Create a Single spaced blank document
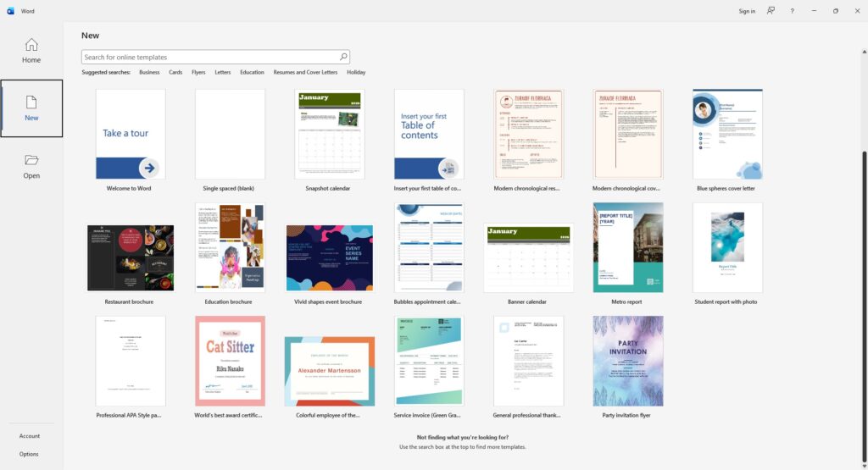The height and width of the screenshot is (470, 868). click(230, 134)
